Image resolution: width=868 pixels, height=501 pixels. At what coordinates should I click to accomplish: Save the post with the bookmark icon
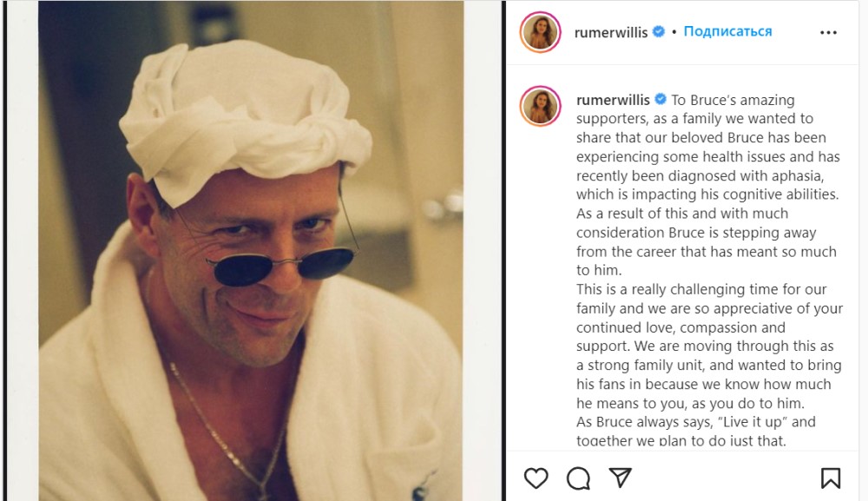[830, 478]
